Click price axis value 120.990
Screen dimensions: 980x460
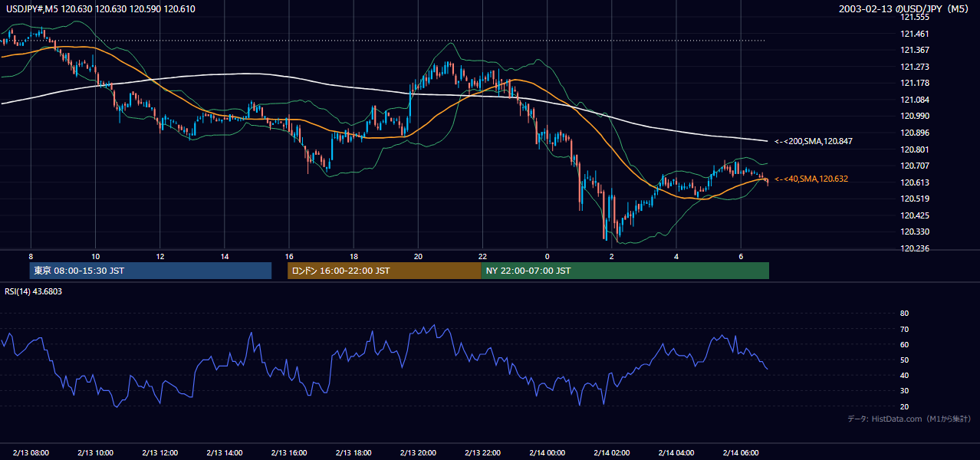point(915,116)
